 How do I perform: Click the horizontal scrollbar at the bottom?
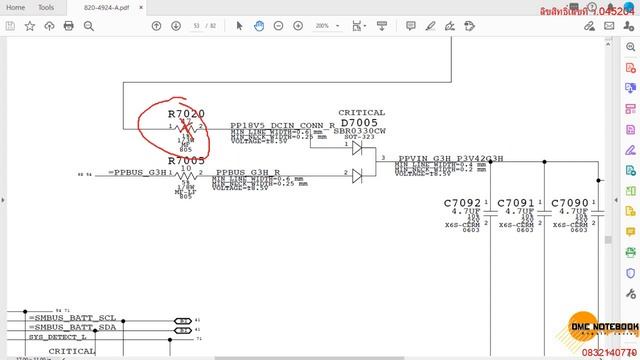[309, 358]
